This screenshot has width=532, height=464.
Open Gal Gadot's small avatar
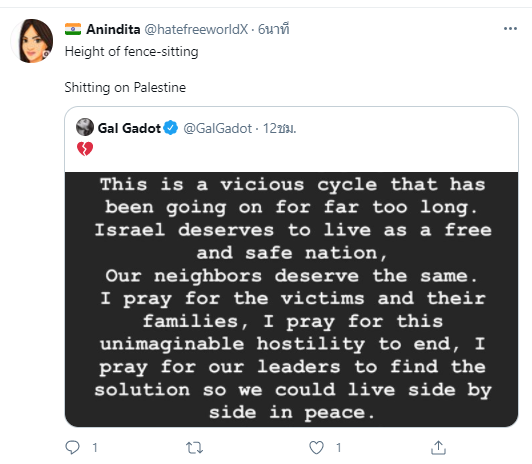(85, 127)
